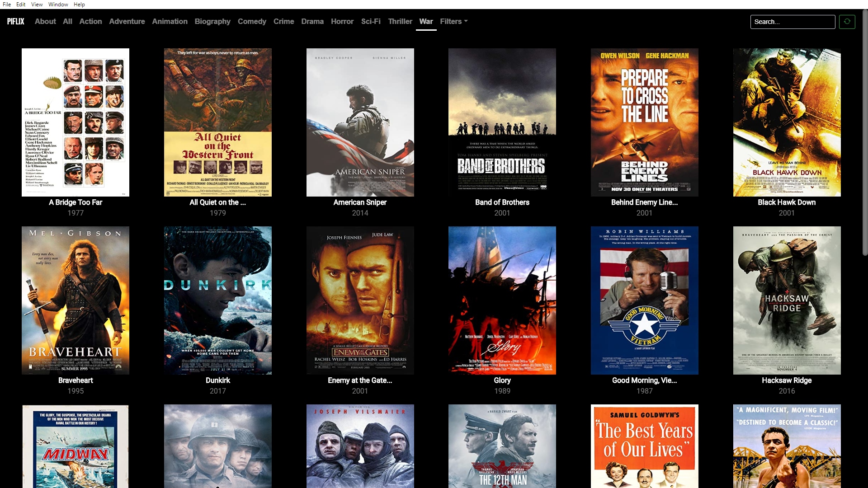Screen dimensions: 868x488
Task: Select the Adventure genre tab
Action: tap(127, 21)
